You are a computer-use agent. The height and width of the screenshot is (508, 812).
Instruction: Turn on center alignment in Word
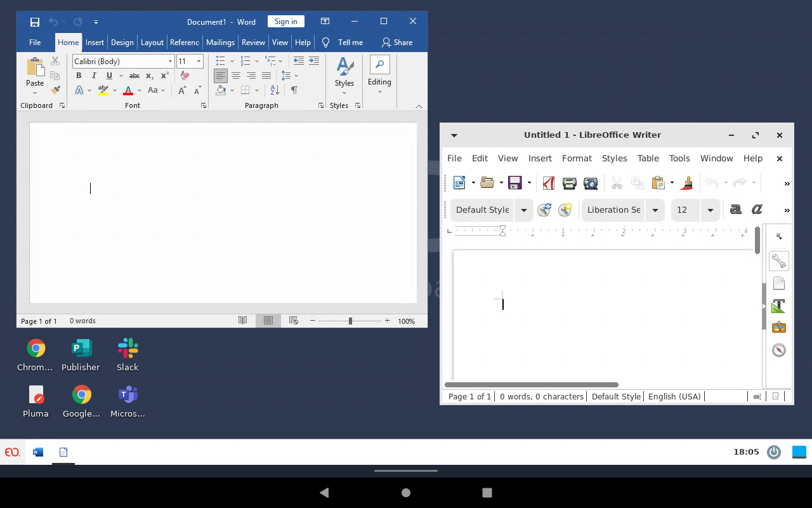point(236,76)
